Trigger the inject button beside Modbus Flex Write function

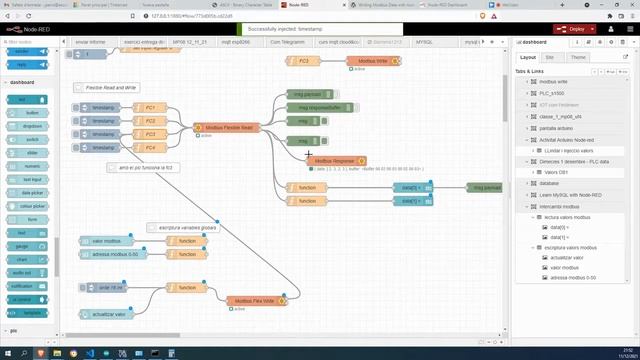82,288
